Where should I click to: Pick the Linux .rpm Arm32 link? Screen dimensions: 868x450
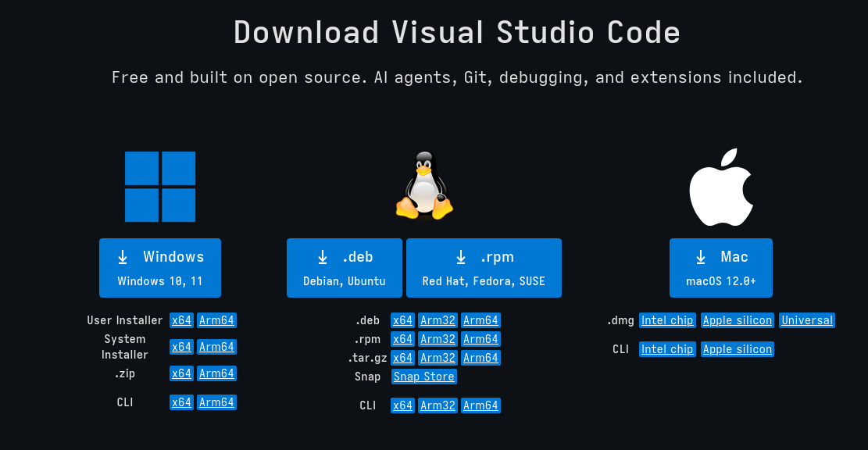(x=438, y=339)
